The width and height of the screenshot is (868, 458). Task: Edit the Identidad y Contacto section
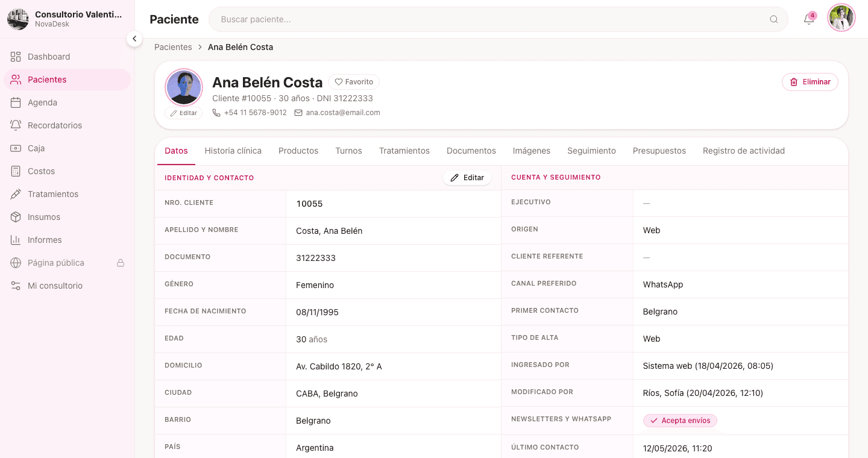467,178
